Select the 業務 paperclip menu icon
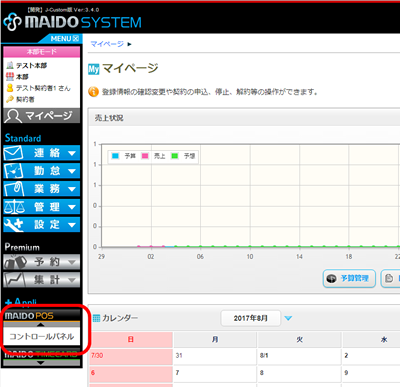This screenshot has width=400, height=387. click(x=13, y=189)
